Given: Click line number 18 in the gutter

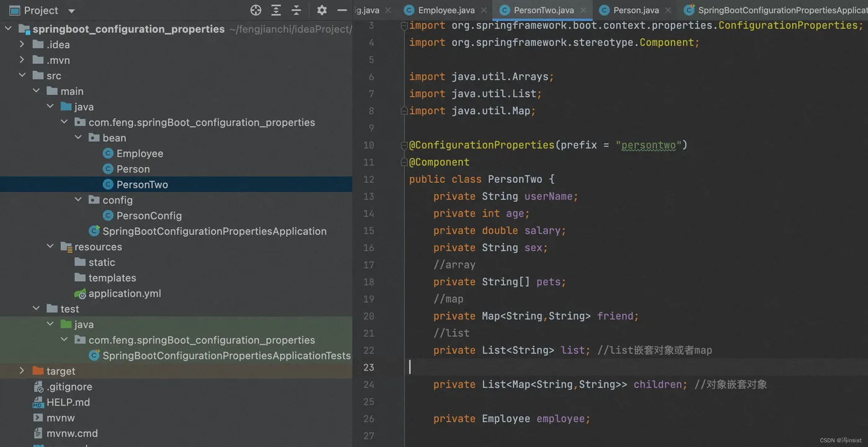Looking at the screenshot, I should point(369,281).
